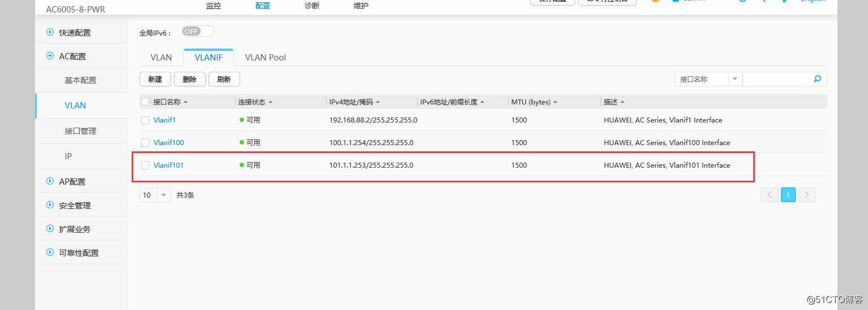The width and height of the screenshot is (868, 310).
Task: Open the 配置 top menu
Action: click(x=263, y=6)
